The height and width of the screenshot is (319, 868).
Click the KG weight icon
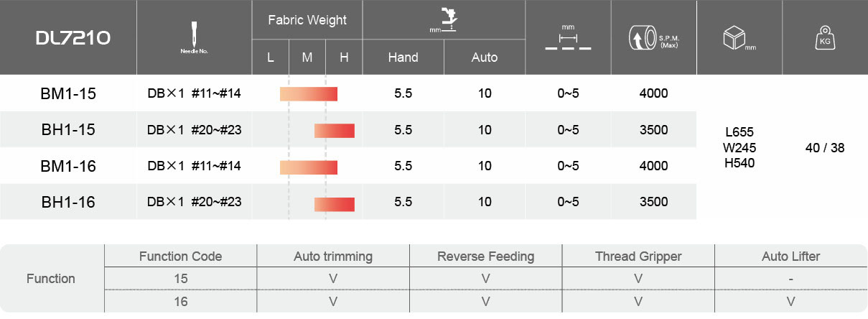pyautogui.click(x=824, y=37)
